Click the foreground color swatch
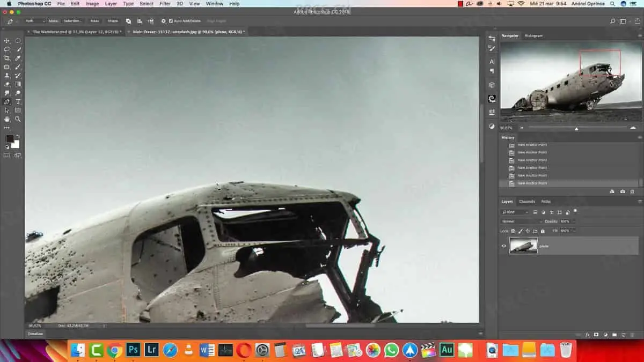Image resolution: width=644 pixels, height=362 pixels. point(9,138)
